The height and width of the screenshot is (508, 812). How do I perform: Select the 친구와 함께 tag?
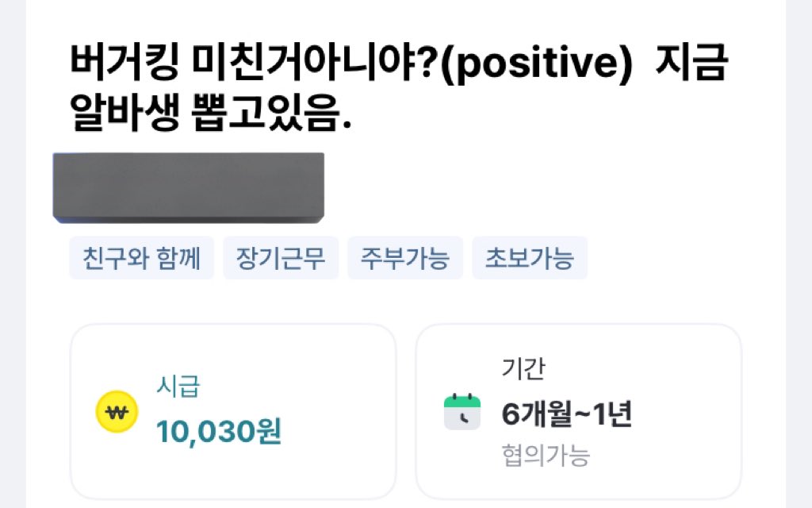click(x=142, y=258)
